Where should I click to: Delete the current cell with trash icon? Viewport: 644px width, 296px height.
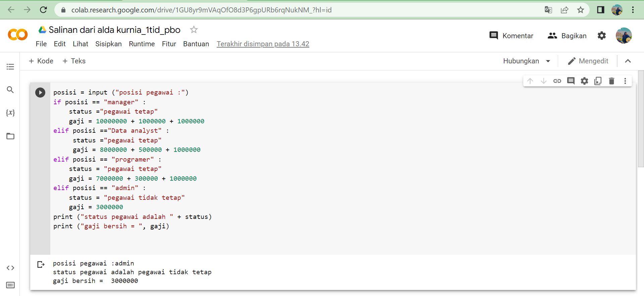click(611, 81)
